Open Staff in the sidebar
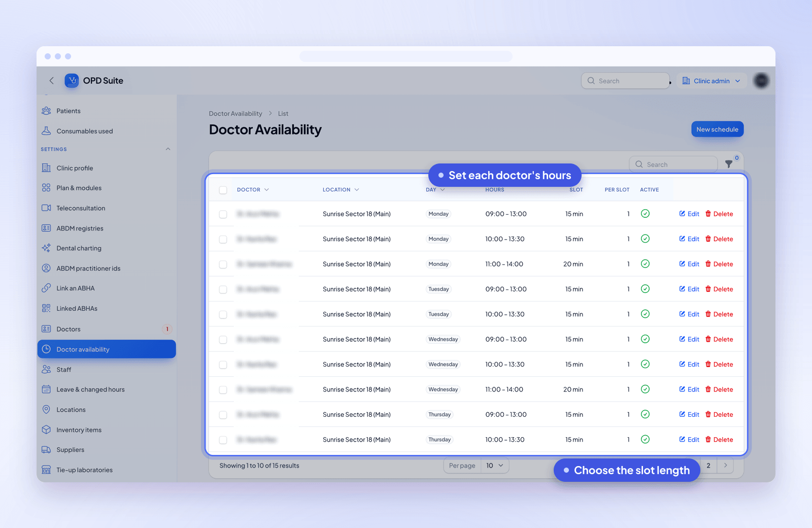The width and height of the screenshot is (812, 528). click(x=107, y=370)
